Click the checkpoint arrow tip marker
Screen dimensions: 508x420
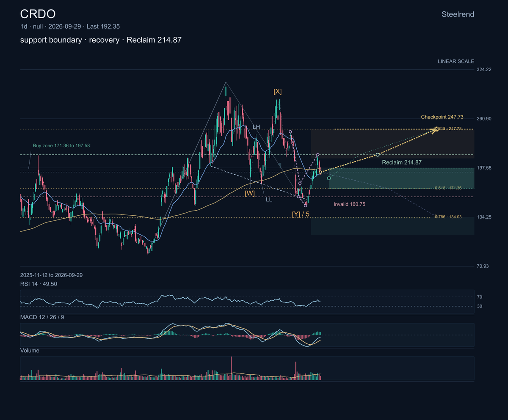(436, 129)
